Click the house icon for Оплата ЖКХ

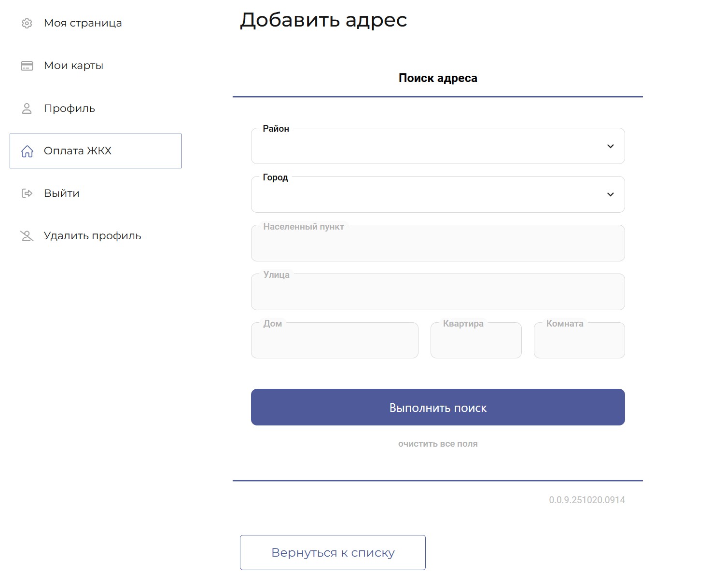(28, 151)
